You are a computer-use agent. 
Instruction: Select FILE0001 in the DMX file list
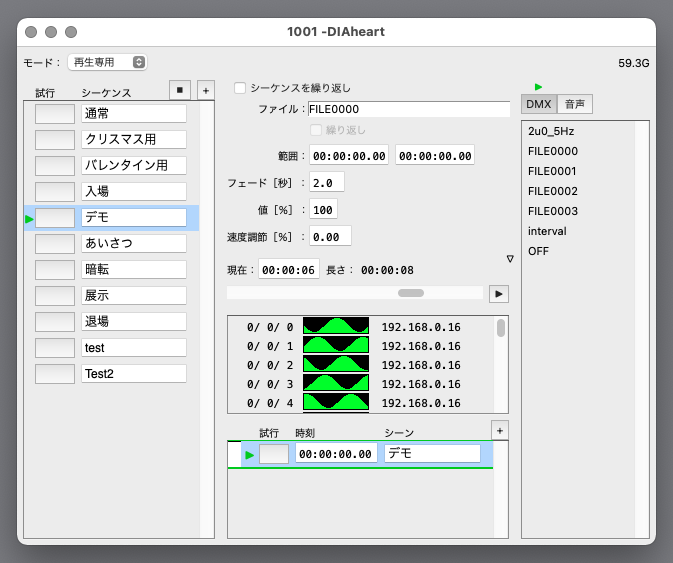(552, 171)
